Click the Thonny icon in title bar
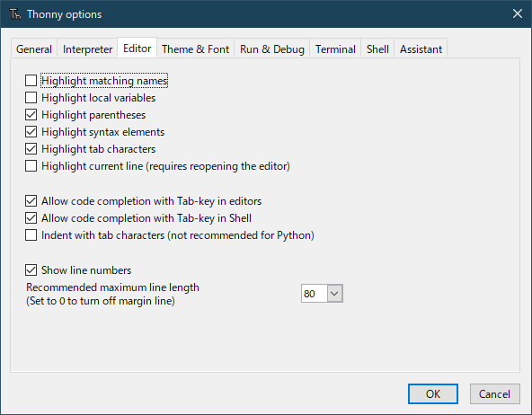Viewport: 532px width, 415px height. [15, 14]
